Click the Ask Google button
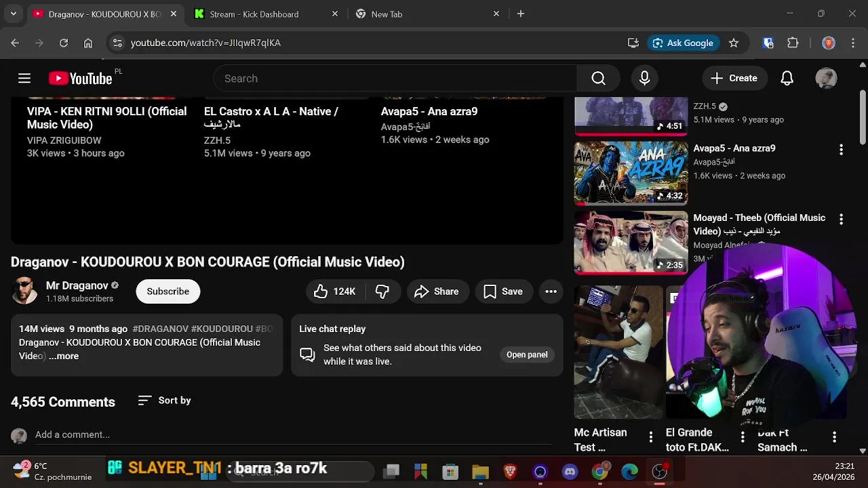Image resolution: width=868 pixels, height=488 pixels. [683, 43]
